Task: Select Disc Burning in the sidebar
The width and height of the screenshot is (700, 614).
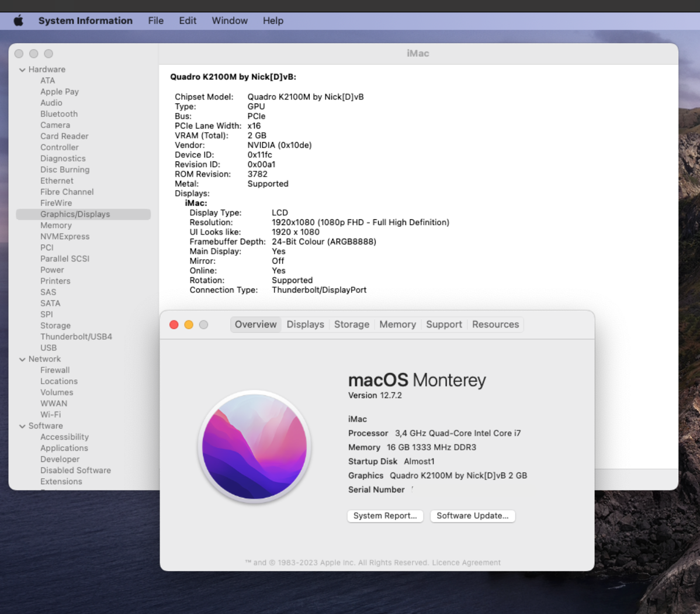Action: click(x=65, y=170)
